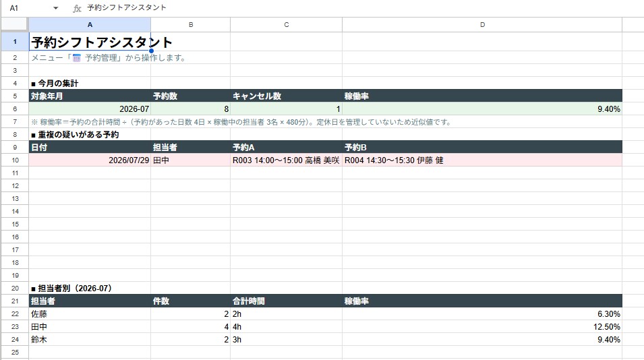Click the date cell 2026/07/29
The image size is (644, 360).
tap(90, 160)
